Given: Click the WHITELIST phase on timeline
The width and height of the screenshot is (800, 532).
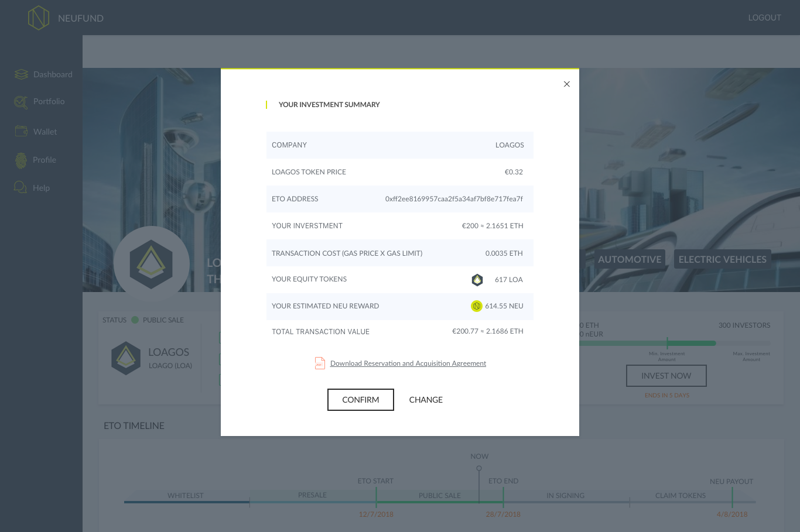Looking at the screenshot, I should (186, 496).
